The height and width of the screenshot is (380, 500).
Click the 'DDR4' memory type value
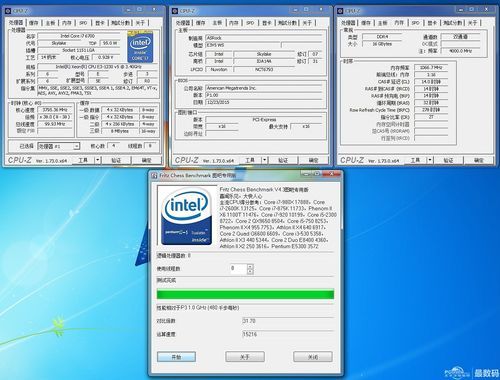point(382,37)
